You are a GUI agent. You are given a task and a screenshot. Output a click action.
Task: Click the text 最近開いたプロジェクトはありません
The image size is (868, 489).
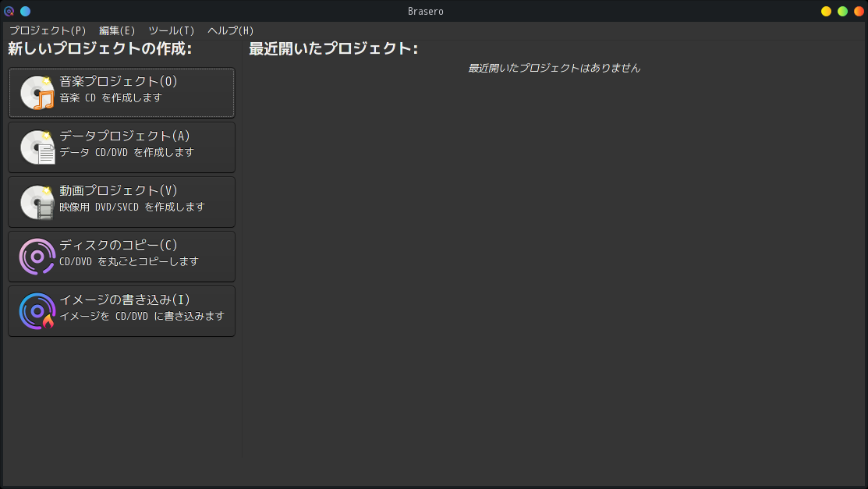coord(554,68)
